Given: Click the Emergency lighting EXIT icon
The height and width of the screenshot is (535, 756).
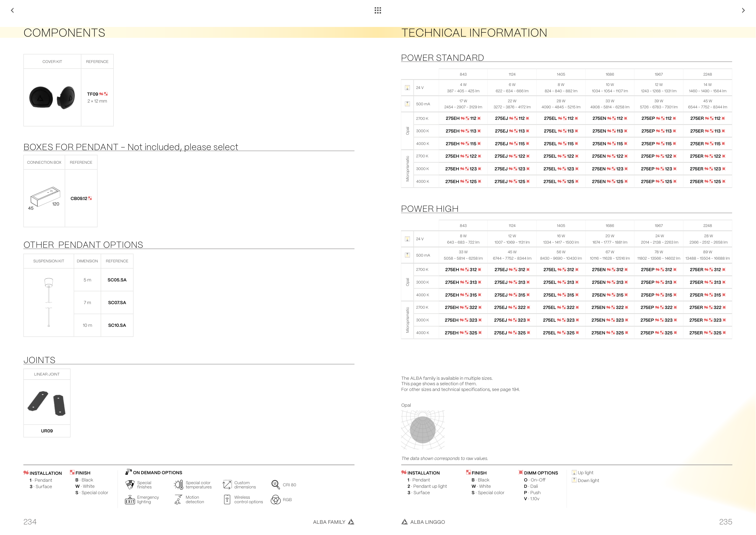Looking at the screenshot, I should click(x=130, y=500).
